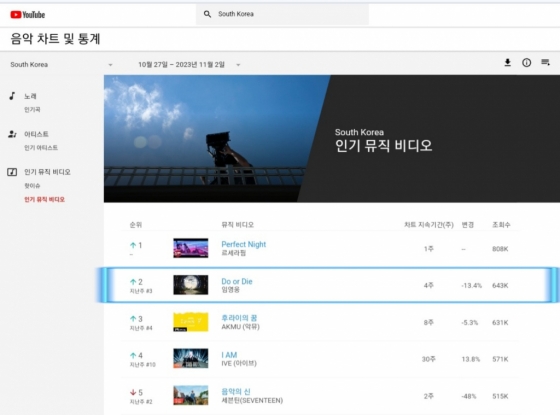Click I AM video thumbnail
Screen dimensions: 560x415
[x=191, y=359]
